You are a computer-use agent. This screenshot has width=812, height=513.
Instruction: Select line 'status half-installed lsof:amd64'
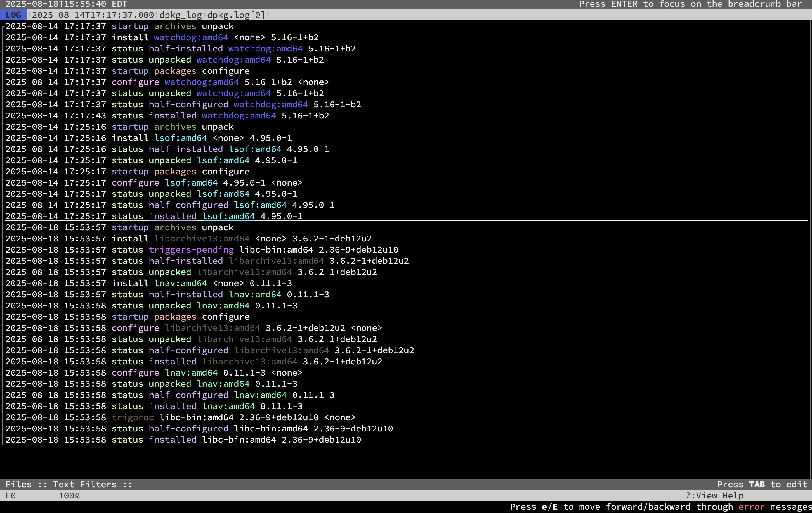pyautogui.click(x=167, y=149)
